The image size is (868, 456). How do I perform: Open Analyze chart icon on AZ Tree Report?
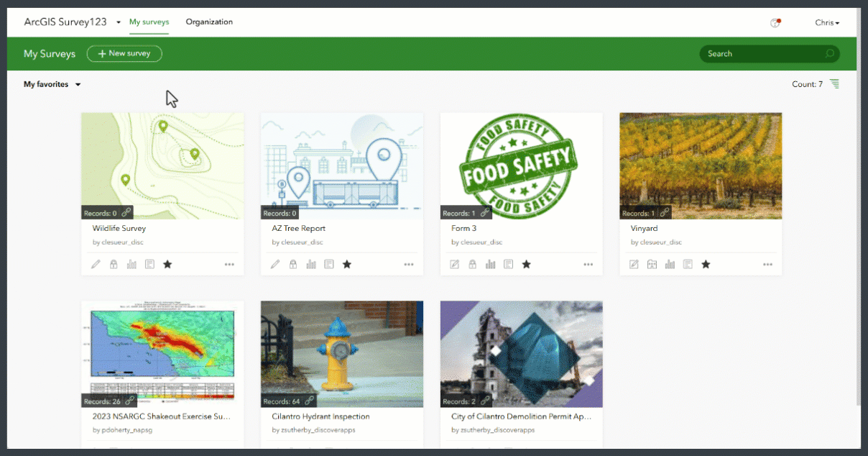tap(311, 265)
